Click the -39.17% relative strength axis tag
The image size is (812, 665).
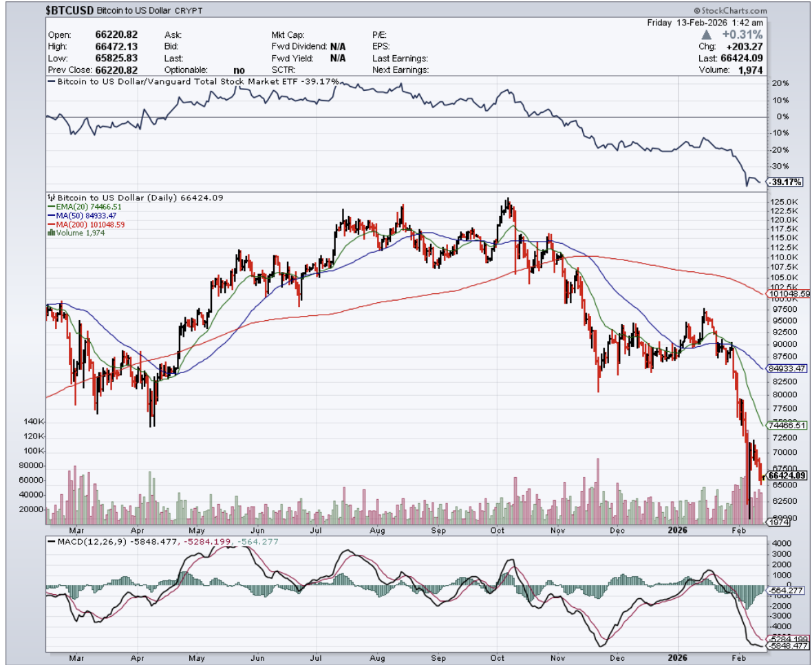coord(785,182)
